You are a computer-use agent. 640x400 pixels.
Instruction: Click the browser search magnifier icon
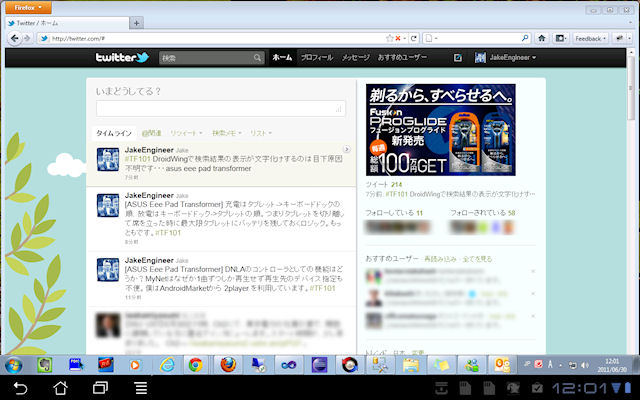(x=525, y=38)
